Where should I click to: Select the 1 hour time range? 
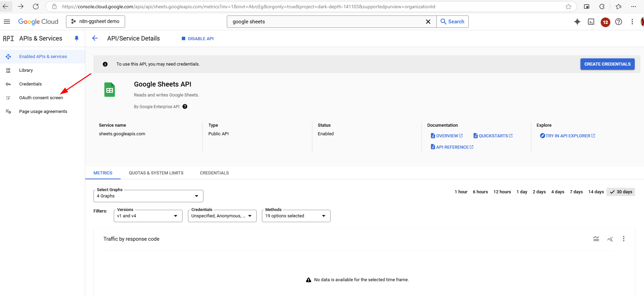[x=461, y=192]
